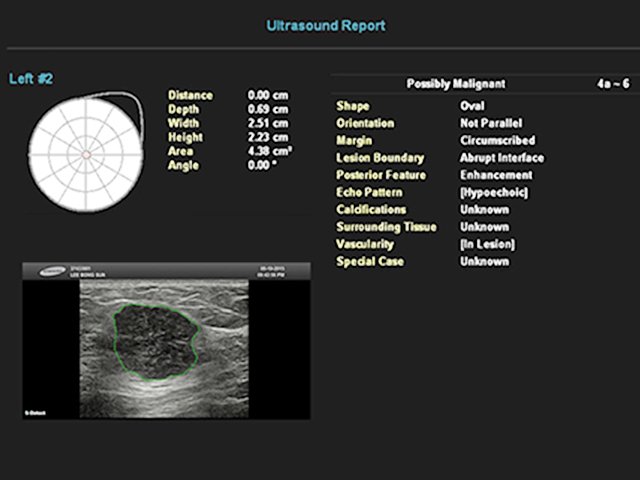This screenshot has height=480, width=640.
Task: Click the Distance label
Action: pyautogui.click(x=190, y=96)
